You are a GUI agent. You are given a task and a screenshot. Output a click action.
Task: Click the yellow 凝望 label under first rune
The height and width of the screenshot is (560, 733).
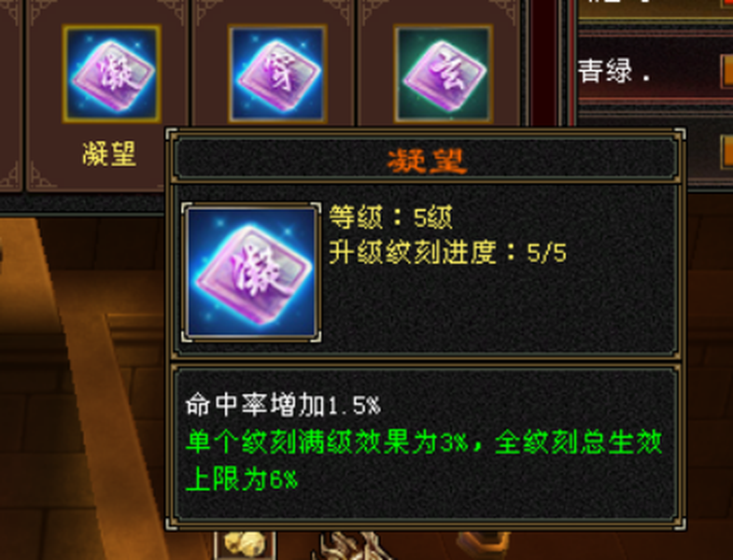pos(109,154)
